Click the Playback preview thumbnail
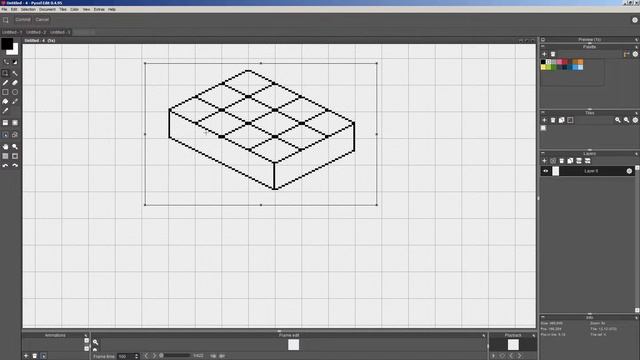The image size is (640, 360). [x=513, y=345]
